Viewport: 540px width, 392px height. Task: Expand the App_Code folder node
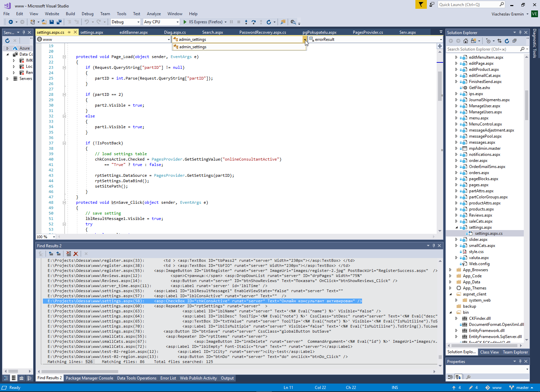pos(450,276)
